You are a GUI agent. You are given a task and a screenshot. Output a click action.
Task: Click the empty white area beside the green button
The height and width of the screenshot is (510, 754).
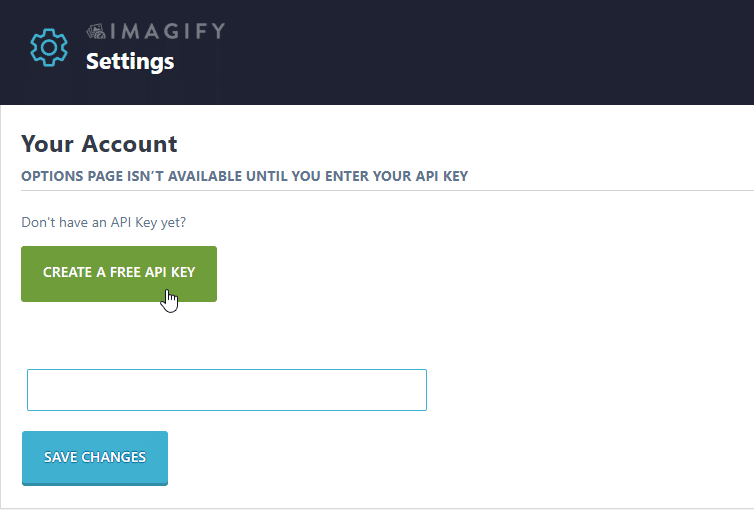(481, 274)
